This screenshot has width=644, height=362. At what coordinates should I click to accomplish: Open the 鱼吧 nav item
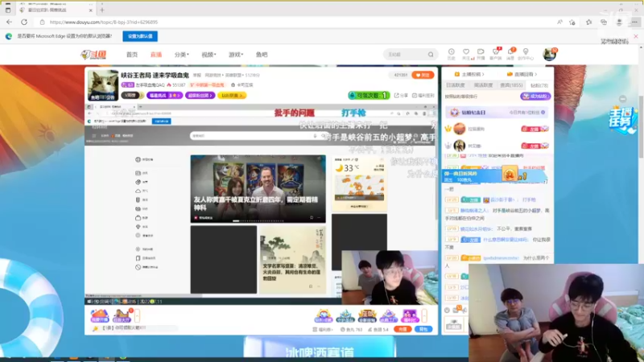(262, 55)
